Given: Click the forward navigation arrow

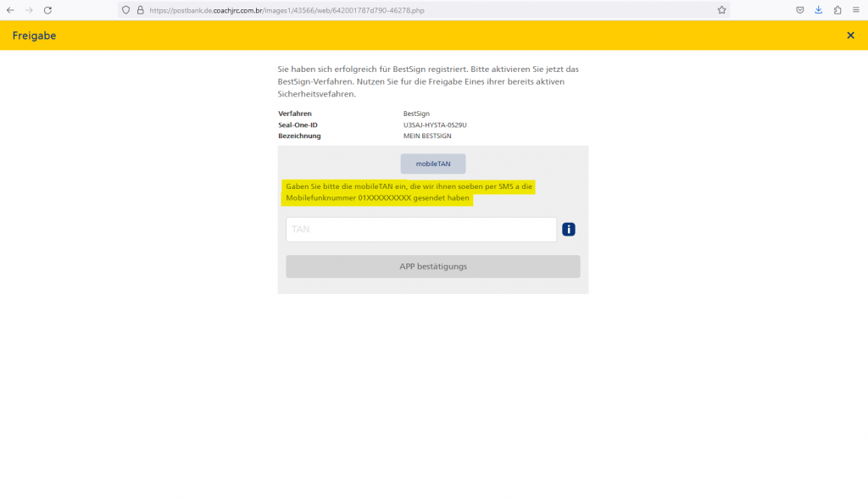Looking at the screenshot, I should point(29,10).
